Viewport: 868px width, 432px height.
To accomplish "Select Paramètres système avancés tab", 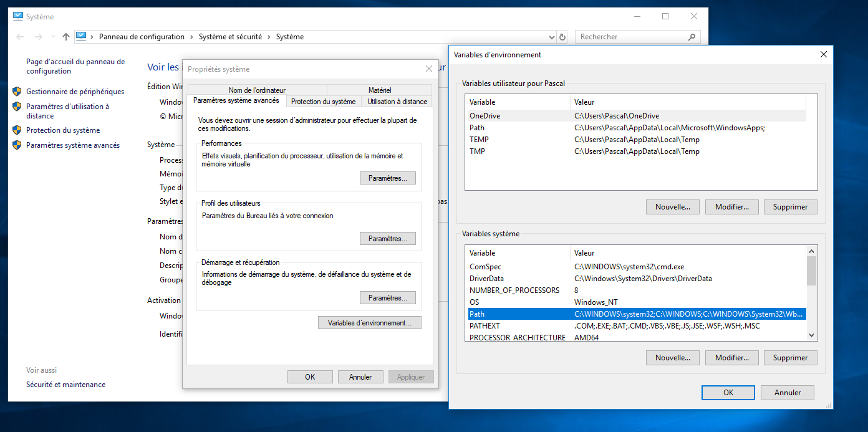I will [236, 101].
